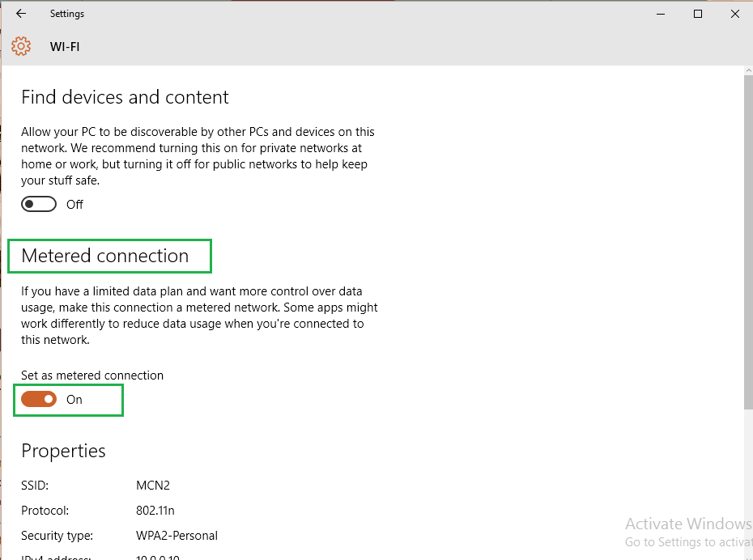Minimize the Settings window
This screenshot has height=560, width=753.
click(x=662, y=14)
